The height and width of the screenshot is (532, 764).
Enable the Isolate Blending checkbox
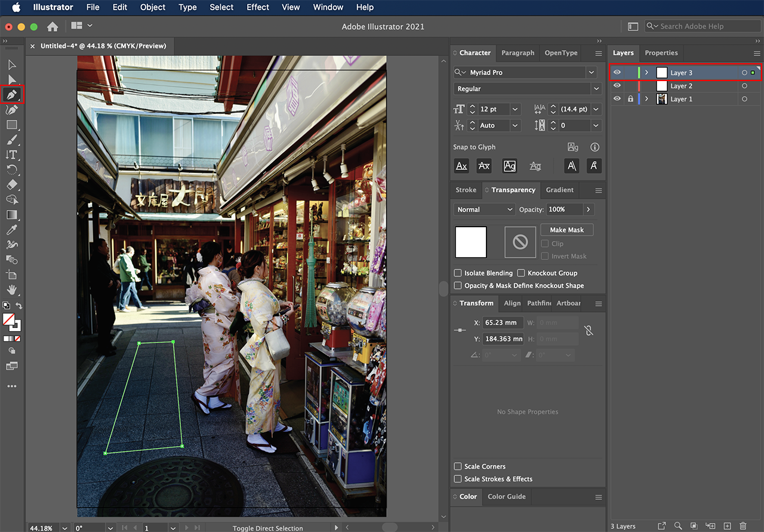pos(458,273)
